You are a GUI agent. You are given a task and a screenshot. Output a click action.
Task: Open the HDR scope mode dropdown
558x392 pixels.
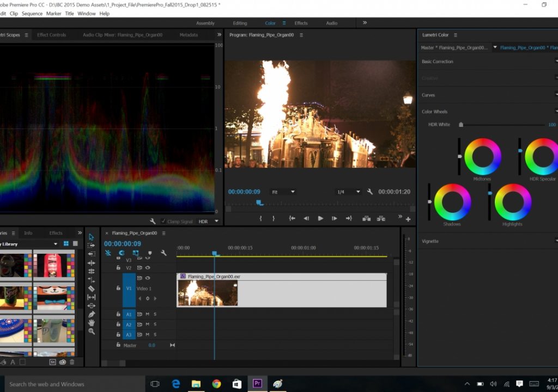(x=209, y=221)
